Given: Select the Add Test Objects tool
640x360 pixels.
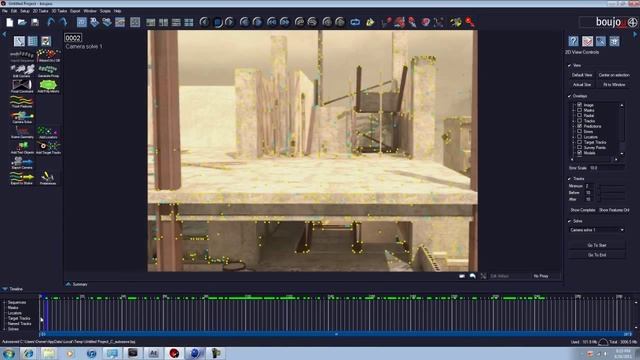Looking at the screenshot, I should pyautogui.click(x=22, y=148).
